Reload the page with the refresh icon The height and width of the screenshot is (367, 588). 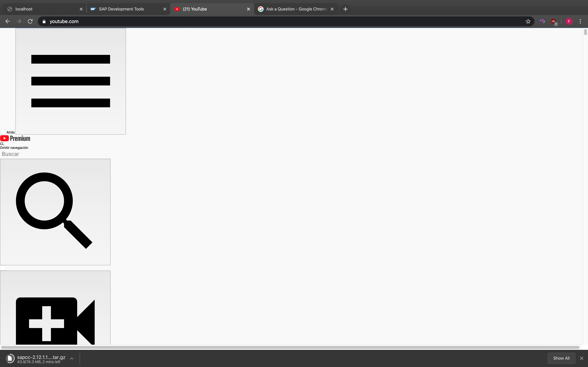[30, 21]
